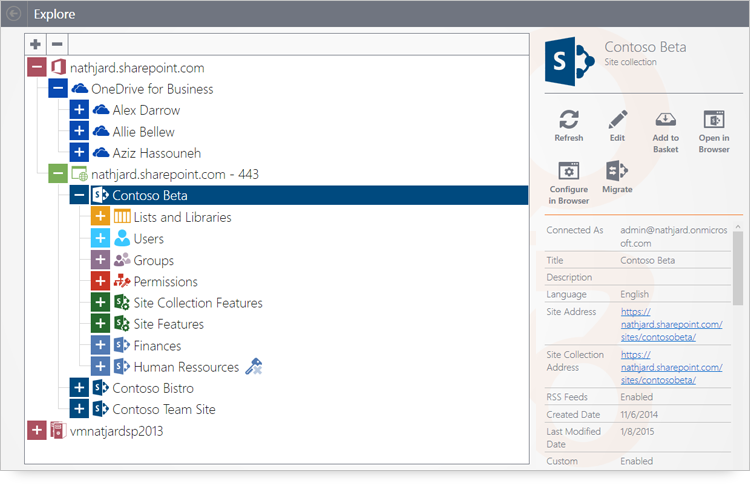Click the Groups people icon
750x485 pixels.
point(122,260)
